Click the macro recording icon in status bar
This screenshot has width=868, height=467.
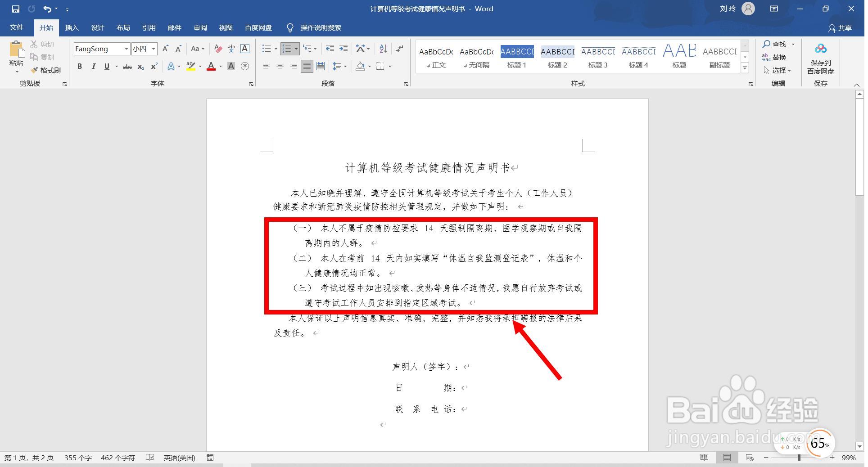[x=210, y=458]
